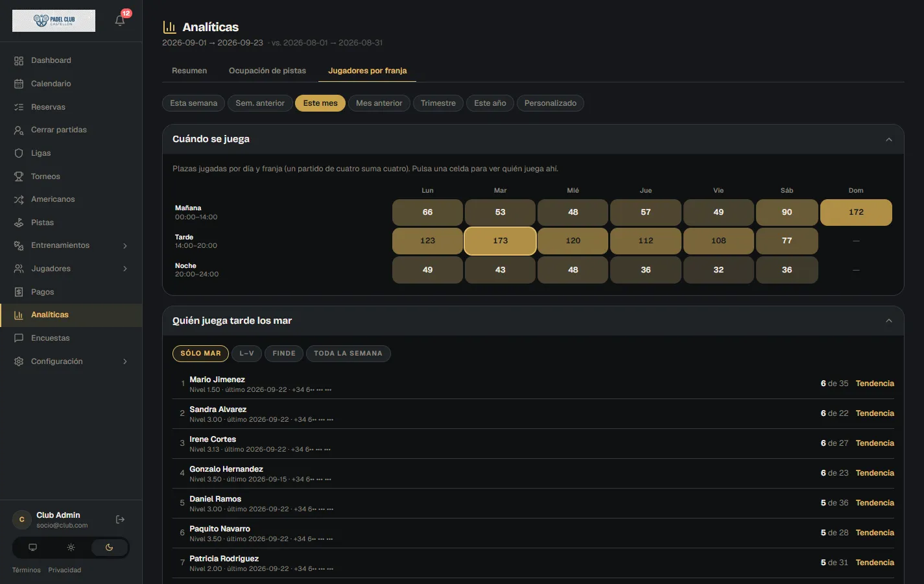Open Tendencia for Irene Cortes
The height and width of the screenshot is (584, 924).
(875, 443)
